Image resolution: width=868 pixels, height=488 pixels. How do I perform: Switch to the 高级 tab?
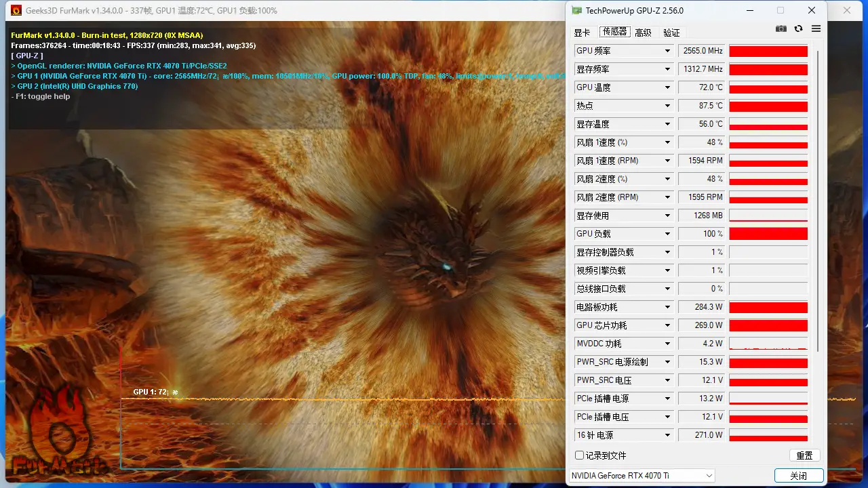643,33
